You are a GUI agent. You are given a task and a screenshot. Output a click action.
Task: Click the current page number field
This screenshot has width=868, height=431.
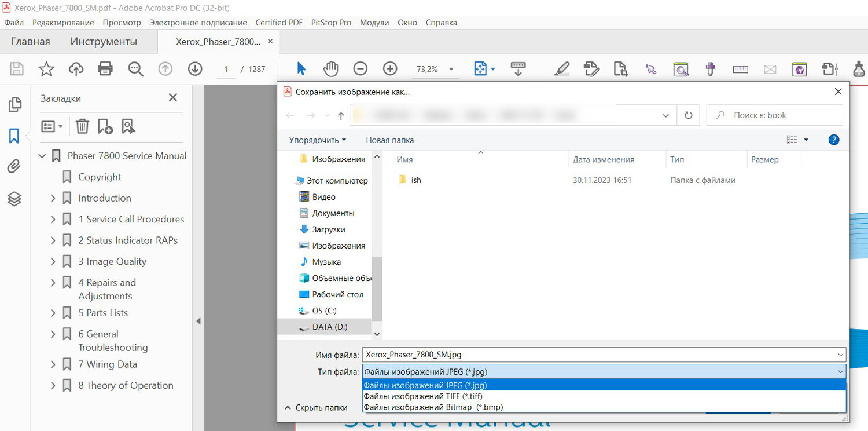click(226, 70)
